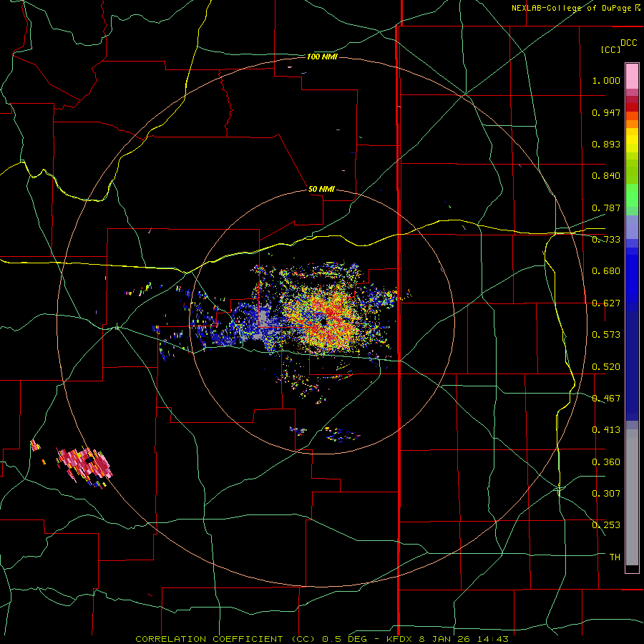
Task: Click the gray bottom segment of color bar
Action: (x=632, y=497)
